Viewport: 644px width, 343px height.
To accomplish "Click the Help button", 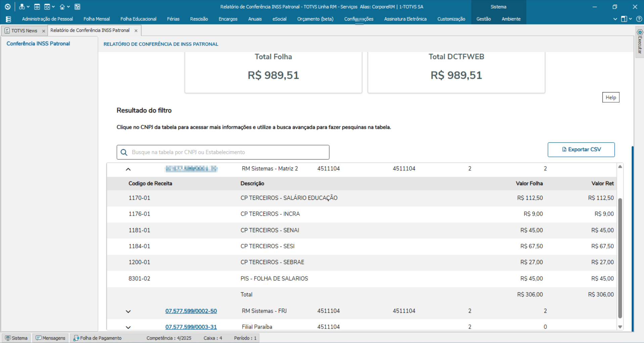I will click(611, 97).
